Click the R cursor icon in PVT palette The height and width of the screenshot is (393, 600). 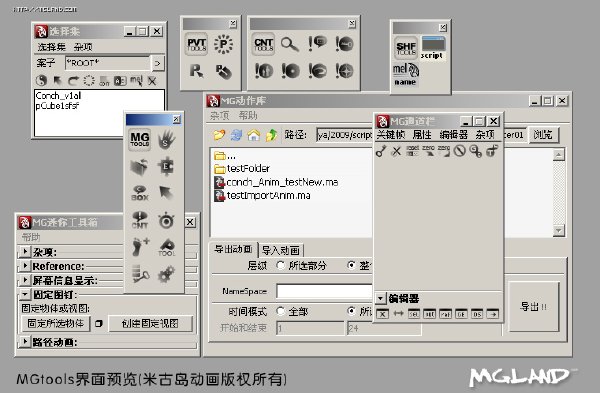[196, 71]
